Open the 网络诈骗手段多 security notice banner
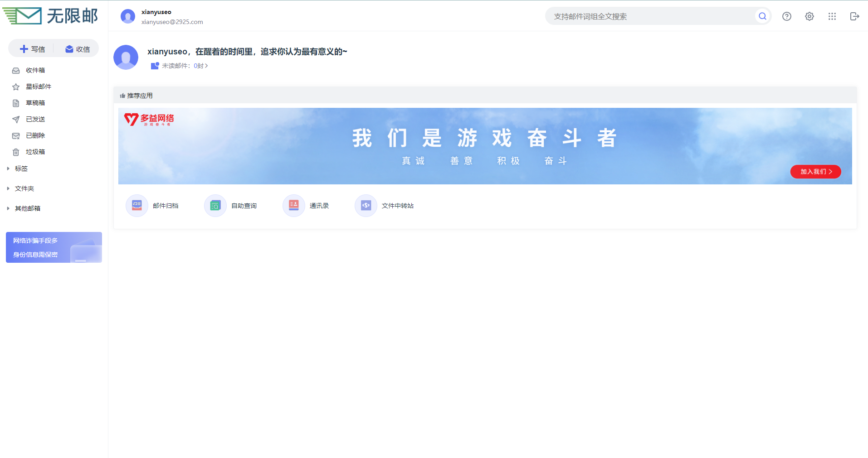Image resolution: width=868 pixels, height=458 pixels. click(54, 247)
